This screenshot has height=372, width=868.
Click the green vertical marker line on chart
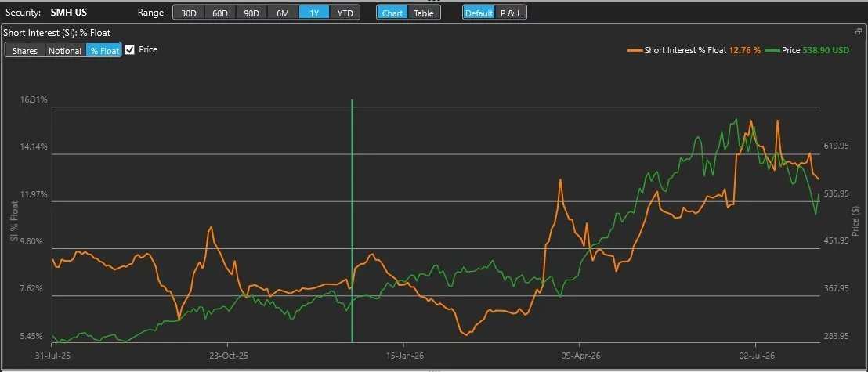pyautogui.click(x=352, y=222)
